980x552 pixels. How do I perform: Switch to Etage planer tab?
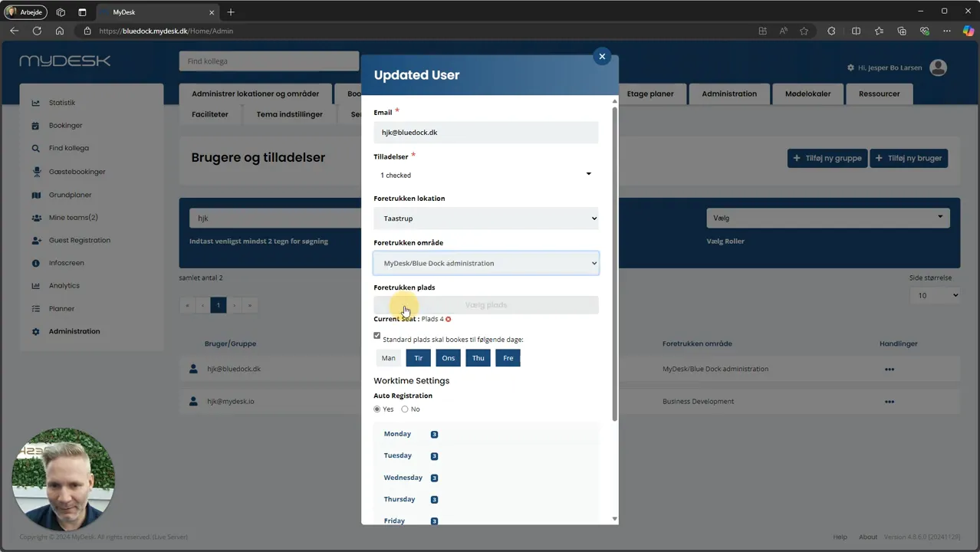tap(650, 94)
